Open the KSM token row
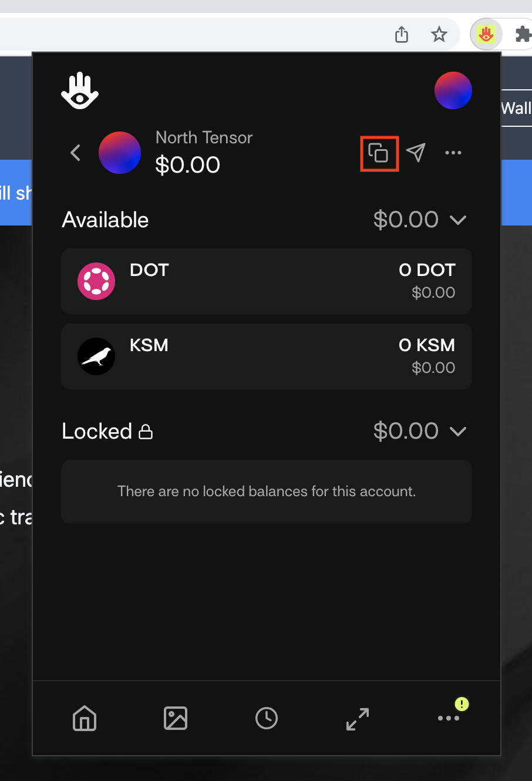Image resolution: width=532 pixels, height=781 pixels. tap(267, 356)
